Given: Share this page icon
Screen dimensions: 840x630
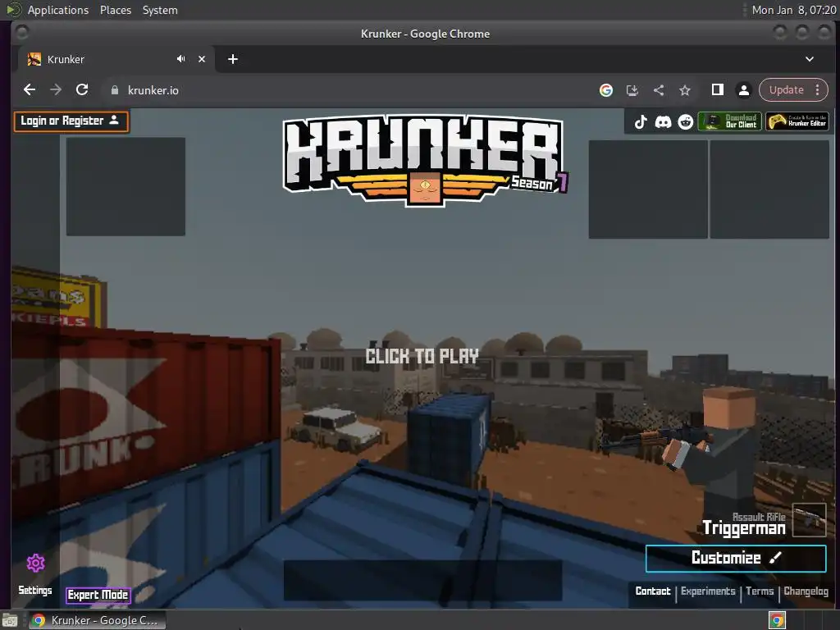Looking at the screenshot, I should pyautogui.click(x=659, y=90).
